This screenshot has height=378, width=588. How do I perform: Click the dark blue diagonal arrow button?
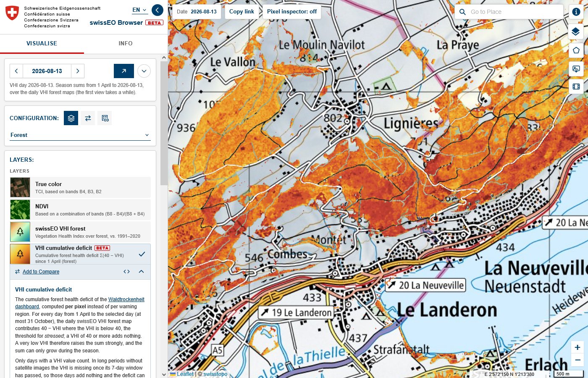(124, 71)
